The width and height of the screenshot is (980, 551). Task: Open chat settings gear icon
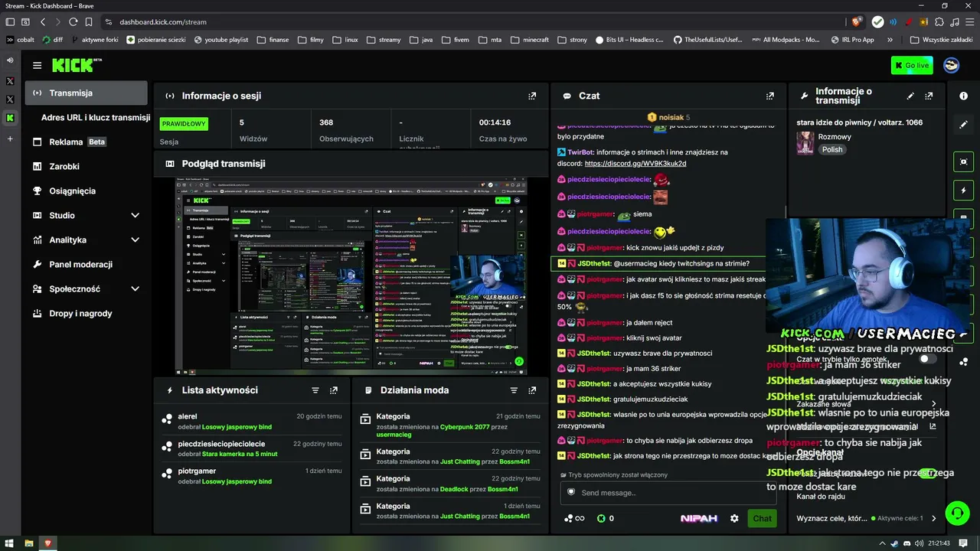(734, 518)
